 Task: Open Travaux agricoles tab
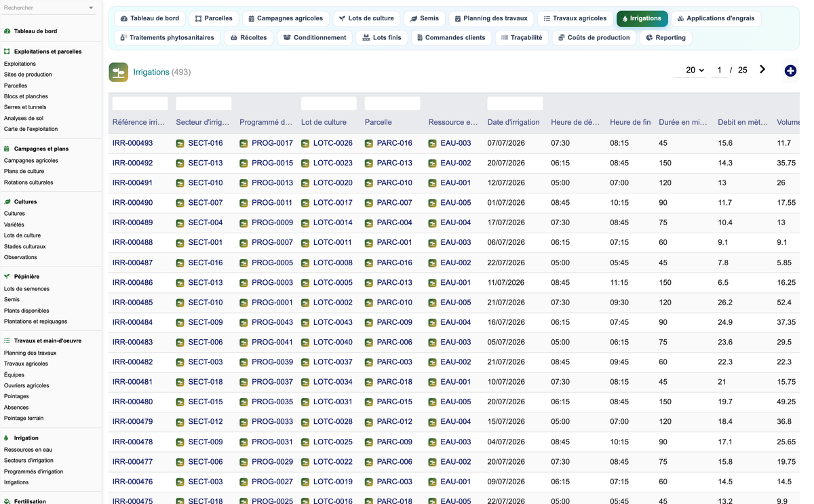(x=575, y=18)
